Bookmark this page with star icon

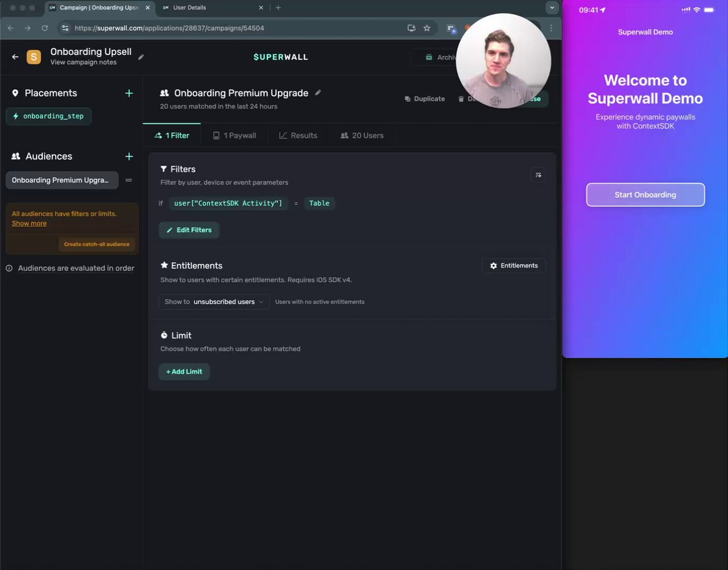pyautogui.click(x=427, y=28)
